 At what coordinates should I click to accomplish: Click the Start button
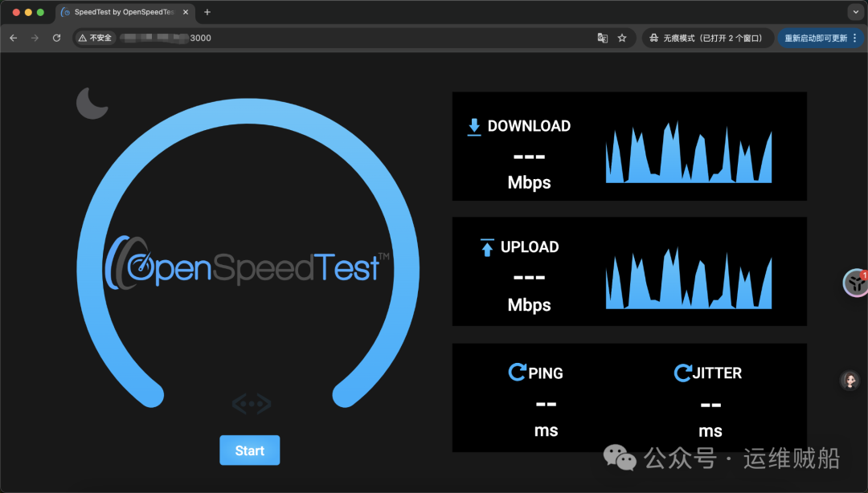coord(250,450)
